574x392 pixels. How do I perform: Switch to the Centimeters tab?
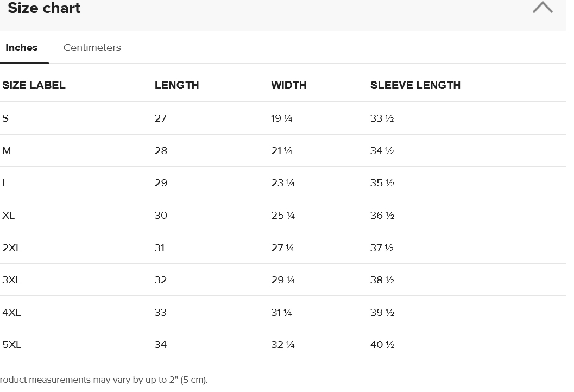(x=92, y=48)
